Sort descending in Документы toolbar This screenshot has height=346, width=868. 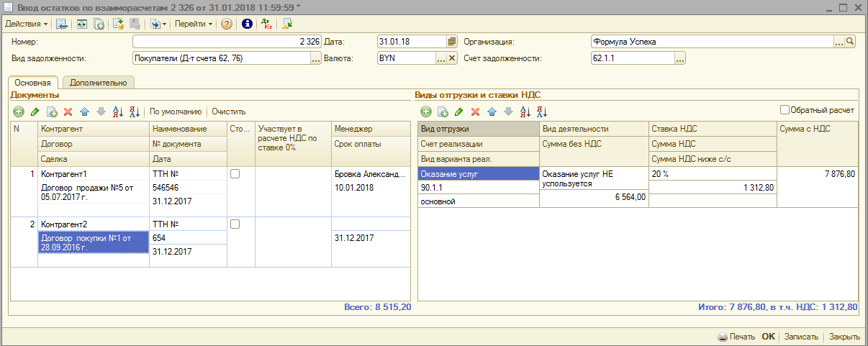(x=134, y=111)
